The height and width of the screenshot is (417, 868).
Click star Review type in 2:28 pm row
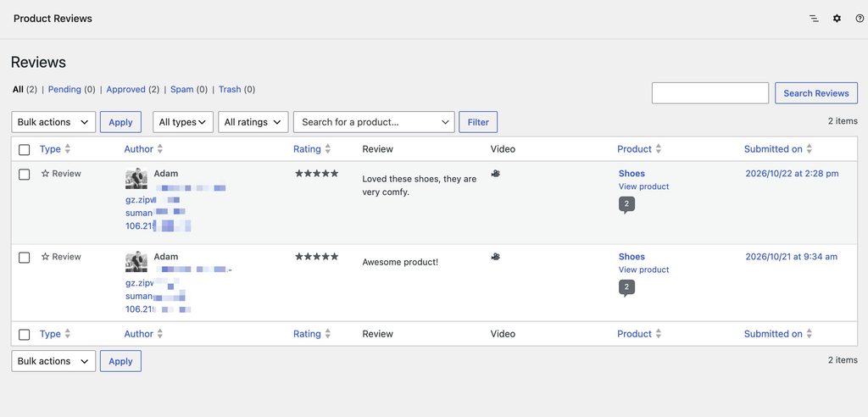[61, 174]
